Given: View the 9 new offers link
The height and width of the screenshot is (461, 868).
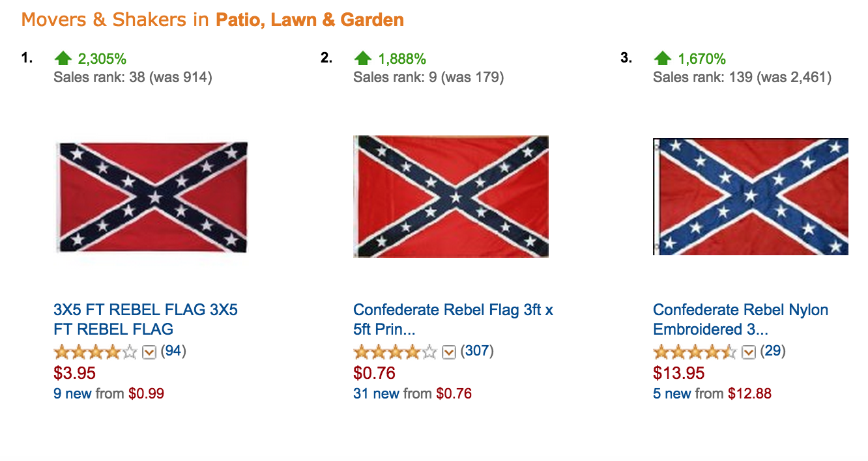Looking at the screenshot, I should [x=72, y=393].
